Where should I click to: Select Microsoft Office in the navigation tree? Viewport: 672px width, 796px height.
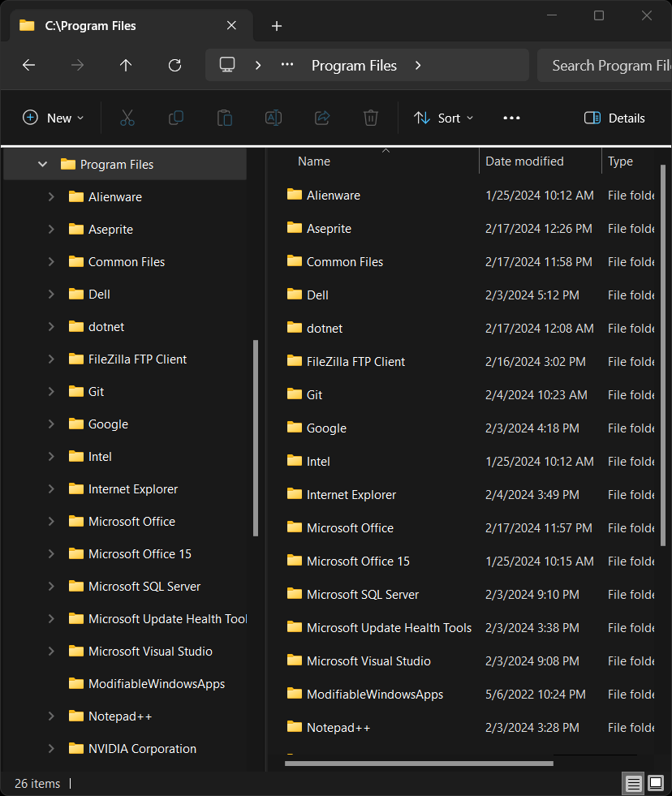click(131, 522)
